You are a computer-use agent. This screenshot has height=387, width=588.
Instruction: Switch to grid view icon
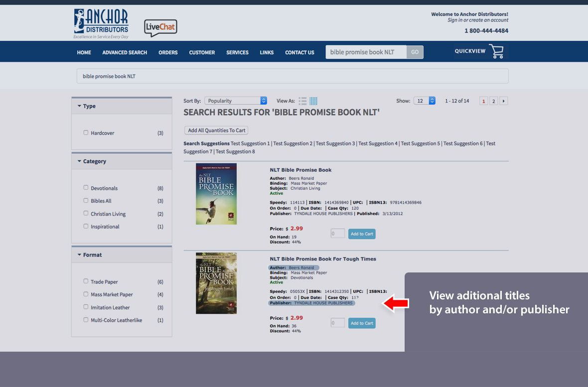(x=313, y=101)
